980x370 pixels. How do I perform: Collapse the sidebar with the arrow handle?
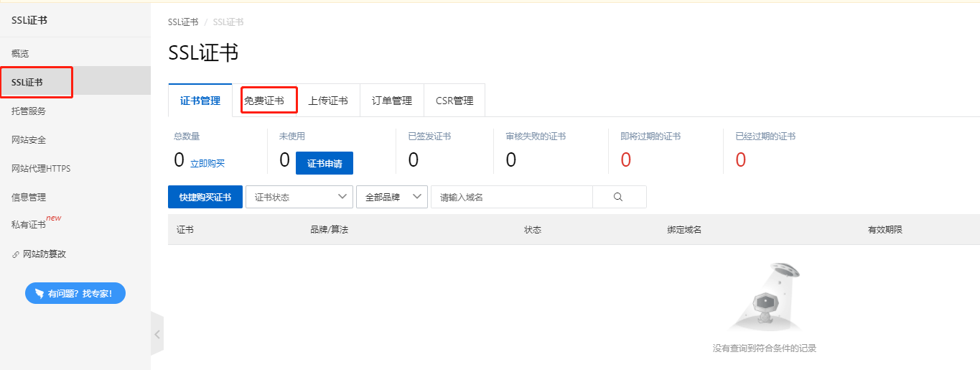pyautogui.click(x=157, y=334)
